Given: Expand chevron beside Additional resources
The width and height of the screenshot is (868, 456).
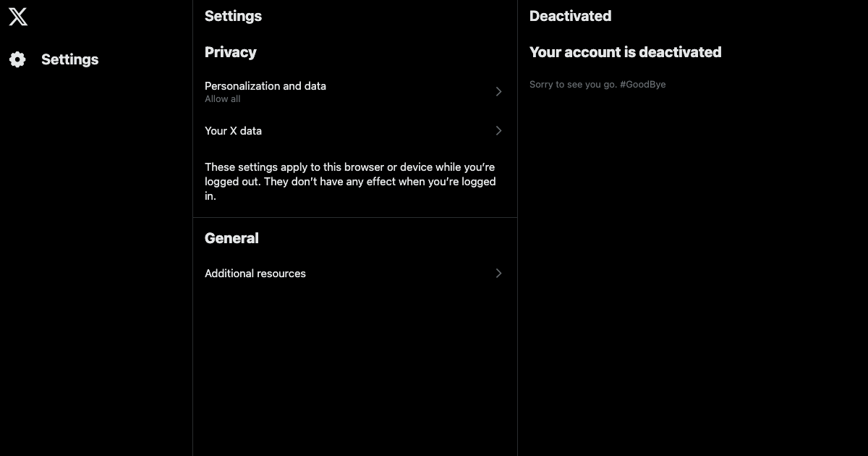Looking at the screenshot, I should (498, 274).
